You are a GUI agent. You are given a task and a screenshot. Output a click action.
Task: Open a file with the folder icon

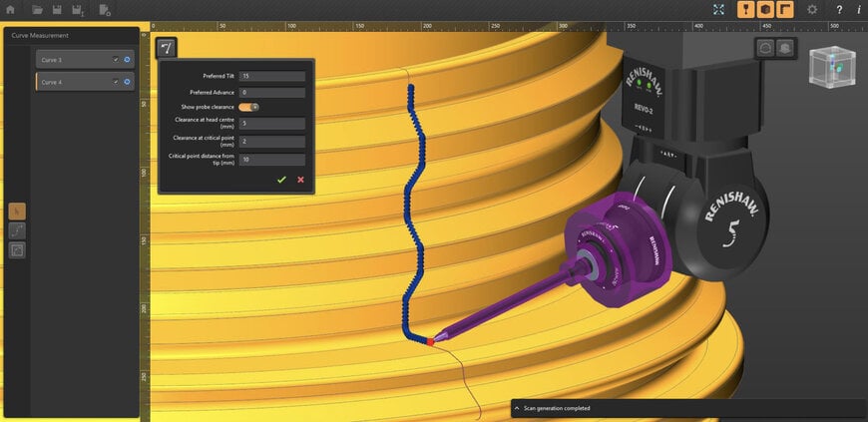pyautogui.click(x=37, y=9)
